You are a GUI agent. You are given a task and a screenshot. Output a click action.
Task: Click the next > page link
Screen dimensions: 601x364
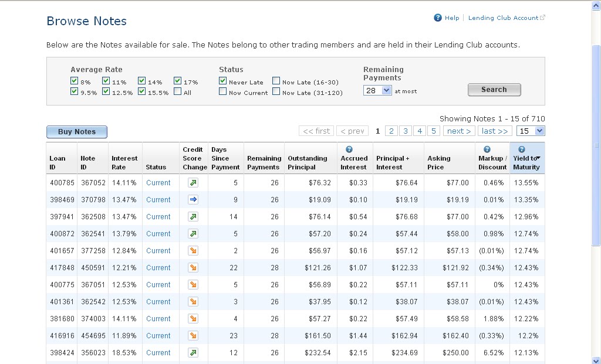pyautogui.click(x=459, y=131)
